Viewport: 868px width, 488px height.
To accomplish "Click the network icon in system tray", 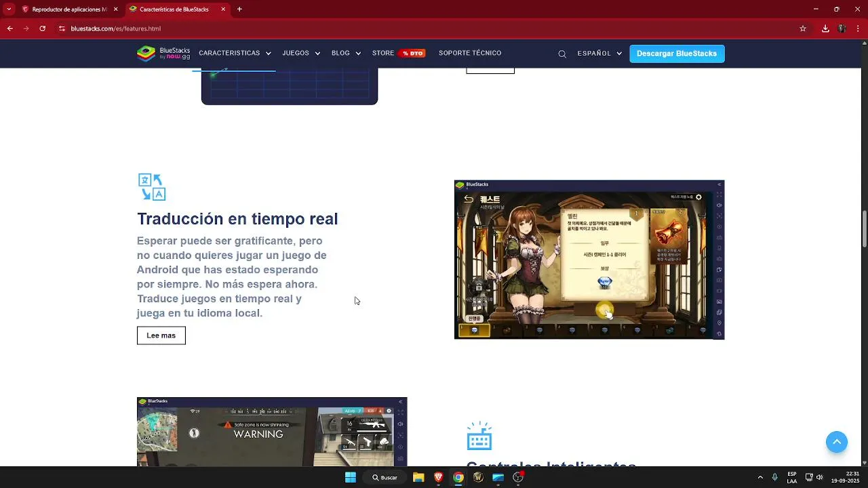I will [808, 477].
